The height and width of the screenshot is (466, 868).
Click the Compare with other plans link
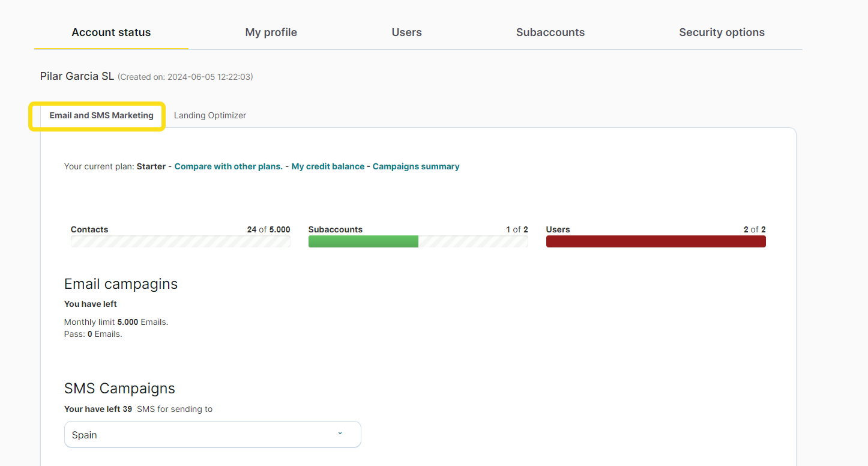point(228,166)
